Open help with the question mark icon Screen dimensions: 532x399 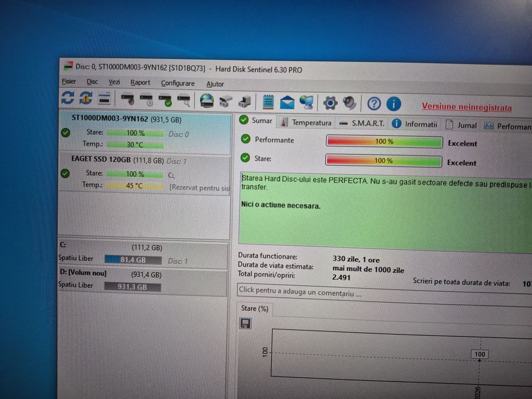(374, 104)
